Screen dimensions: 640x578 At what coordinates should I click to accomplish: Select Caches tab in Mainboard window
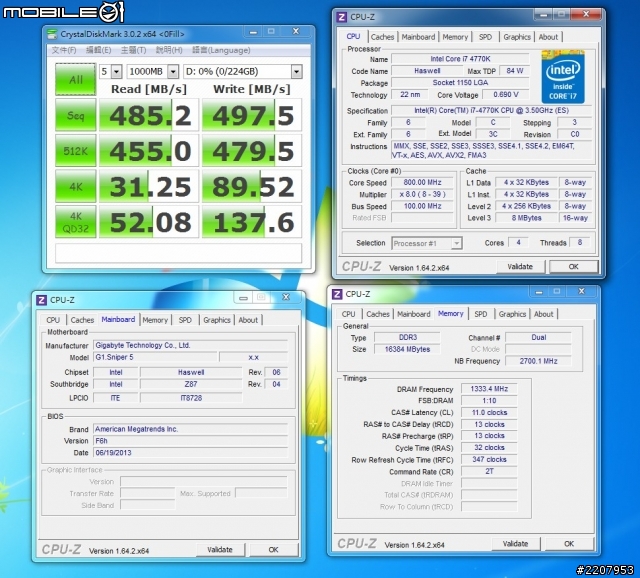pos(82,320)
